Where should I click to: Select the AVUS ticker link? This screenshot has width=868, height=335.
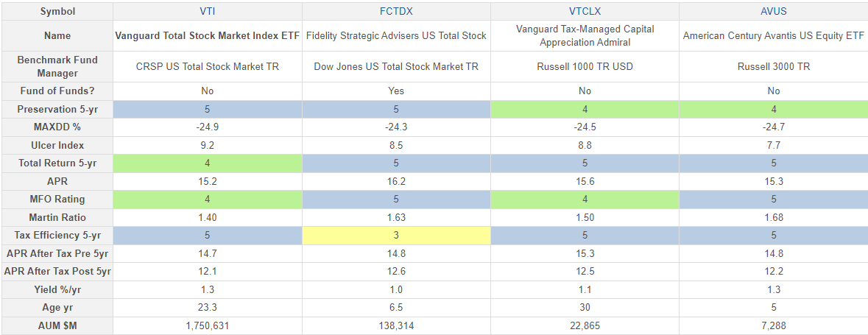773,12
